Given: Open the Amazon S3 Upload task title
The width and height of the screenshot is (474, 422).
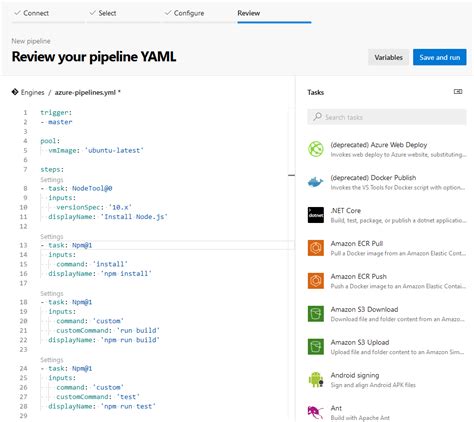Looking at the screenshot, I should click(360, 342).
